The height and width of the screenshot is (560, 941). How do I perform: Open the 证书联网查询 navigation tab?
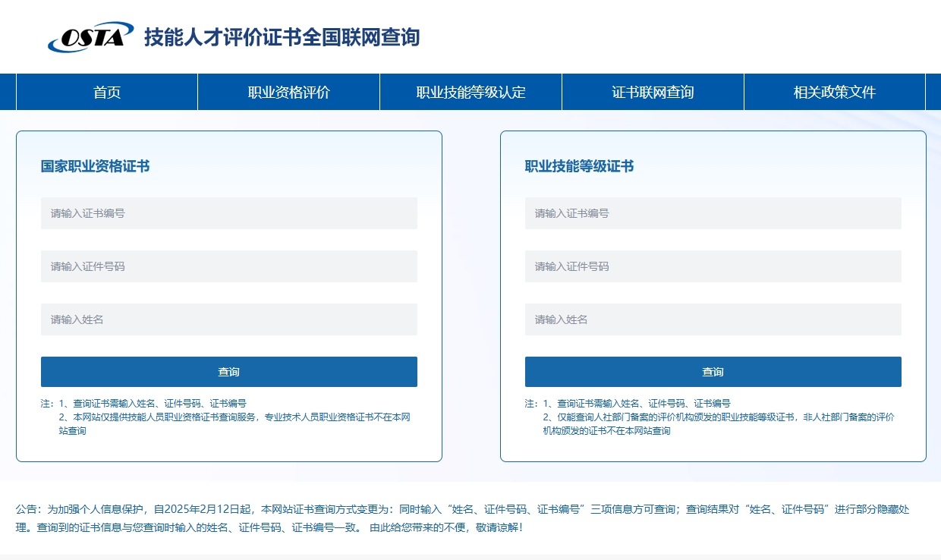(653, 92)
